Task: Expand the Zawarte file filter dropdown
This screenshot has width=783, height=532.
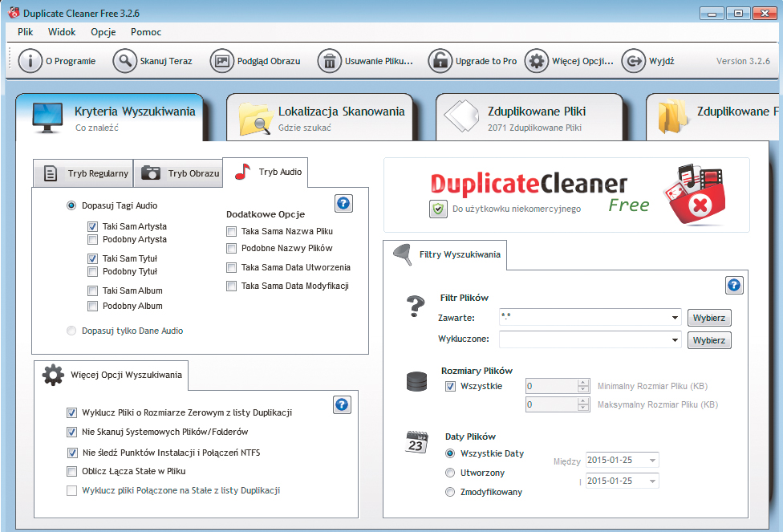Action: 675,318
